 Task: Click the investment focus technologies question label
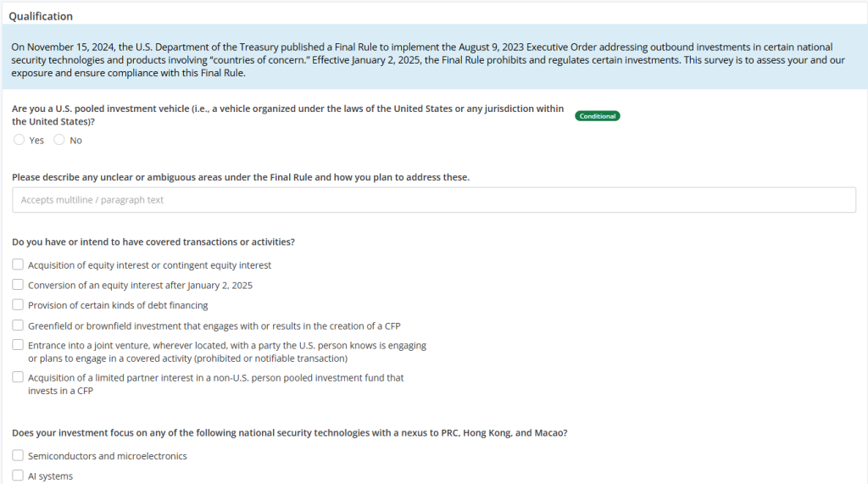tap(289, 432)
